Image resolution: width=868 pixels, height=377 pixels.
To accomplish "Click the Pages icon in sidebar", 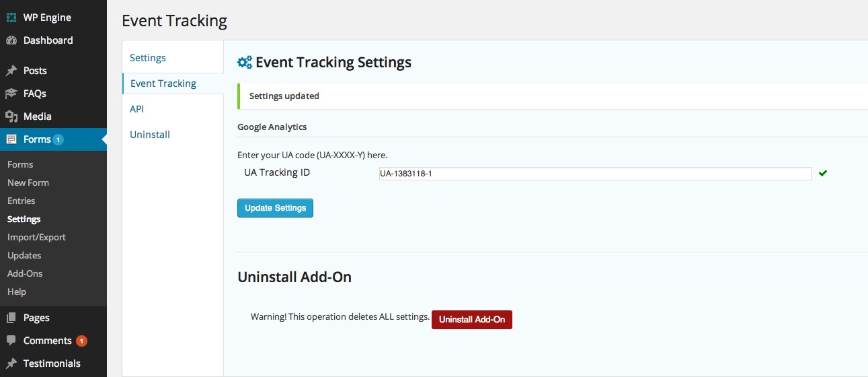I will tap(11, 318).
